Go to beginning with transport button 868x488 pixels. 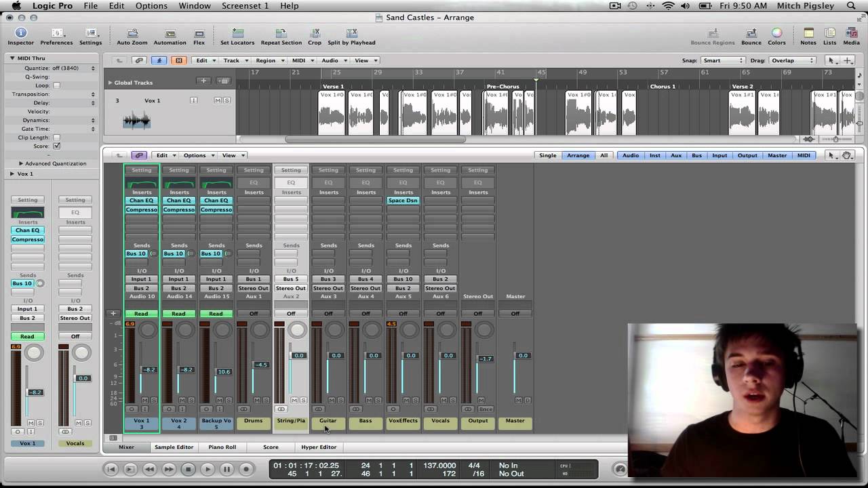111,469
